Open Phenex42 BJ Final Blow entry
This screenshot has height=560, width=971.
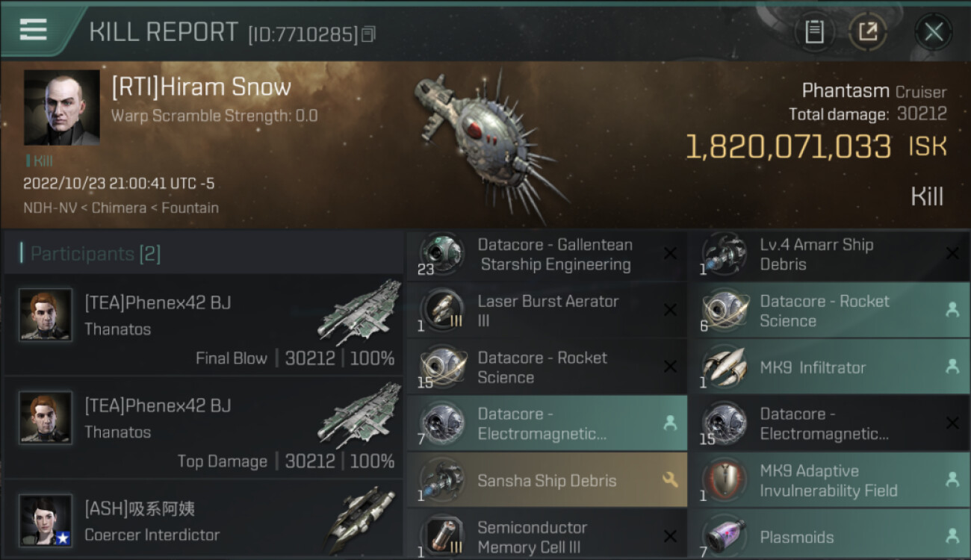tap(203, 324)
